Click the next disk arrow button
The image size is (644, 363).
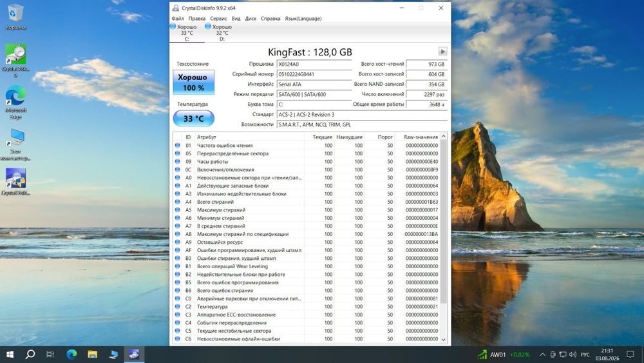(x=442, y=52)
